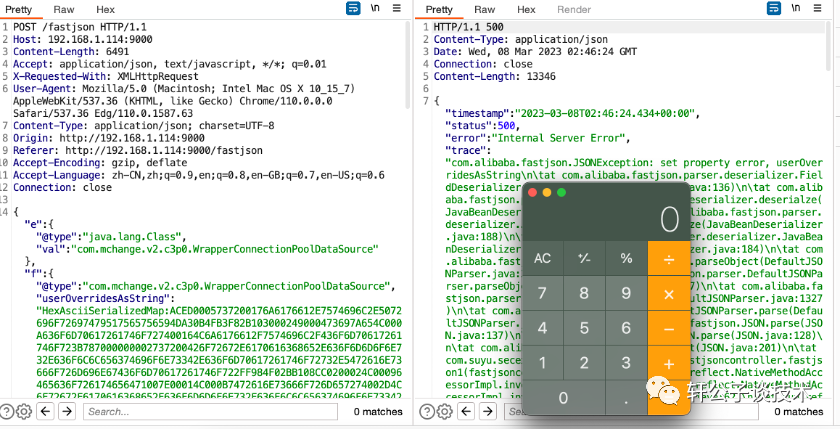The width and height of the screenshot is (840, 430).
Task: Click the "userOverridesAsString" key in the request body
Action: coord(103,298)
